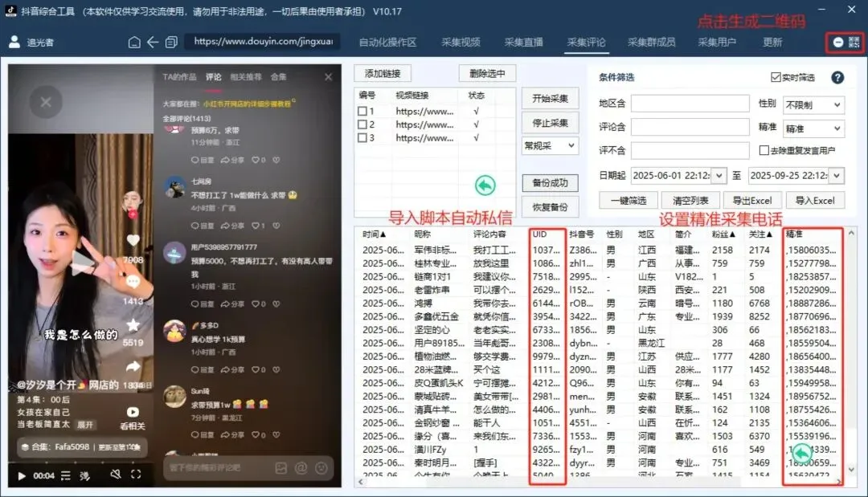This screenshot has height=497, width=868.
Task: Check the box for video link row 1
Action: [362, 111]
